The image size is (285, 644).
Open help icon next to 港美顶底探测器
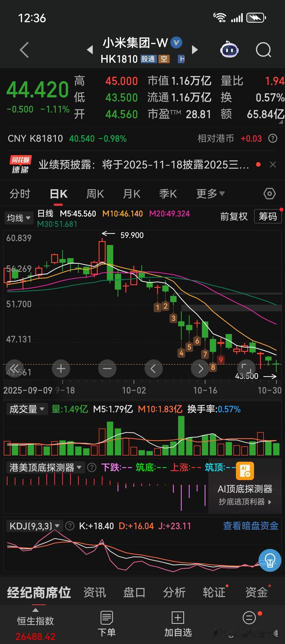pos(92,467)
